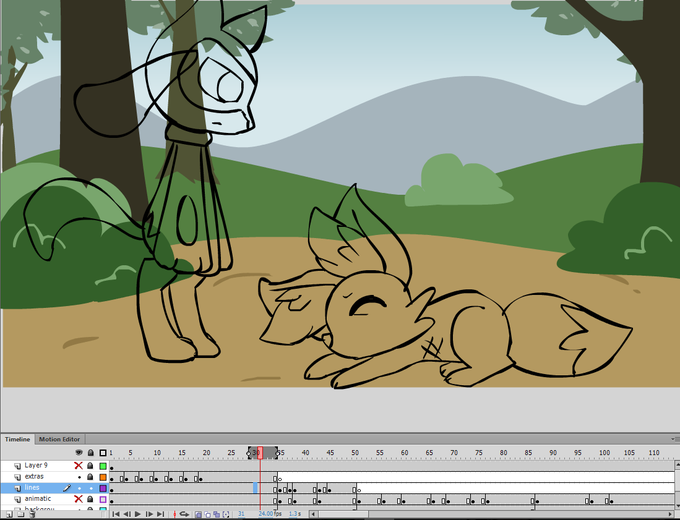Screen dimensions: 680x520
Task: Switch to the Timeline tab
Action: (x=17, y=439)
